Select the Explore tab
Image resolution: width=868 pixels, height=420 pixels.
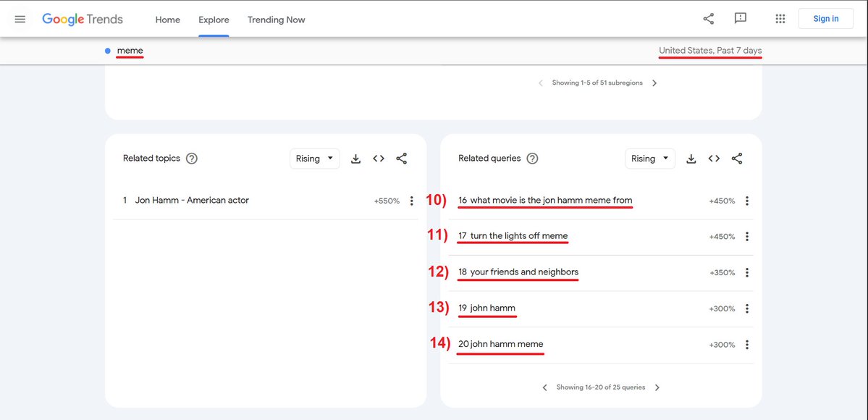click(214, 20)
